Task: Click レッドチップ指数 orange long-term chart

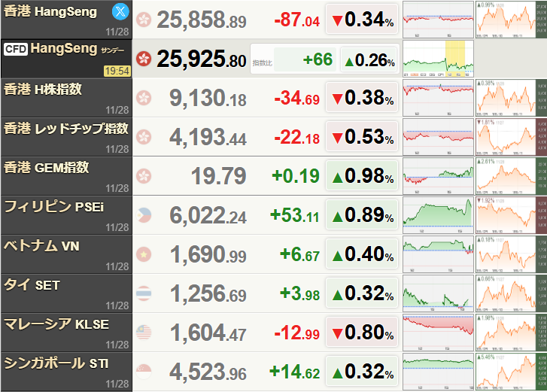Action: click(x=511, y=137)
